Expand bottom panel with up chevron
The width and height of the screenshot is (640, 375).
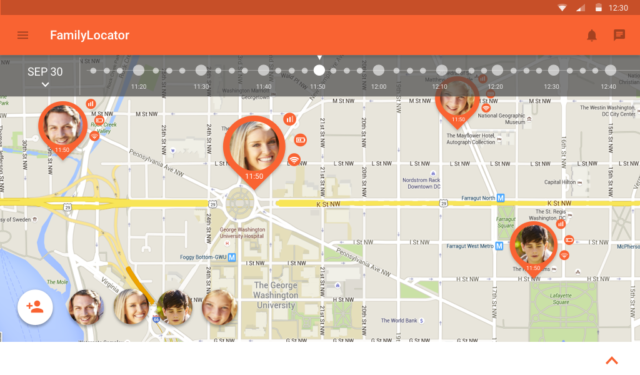point(611,360)
